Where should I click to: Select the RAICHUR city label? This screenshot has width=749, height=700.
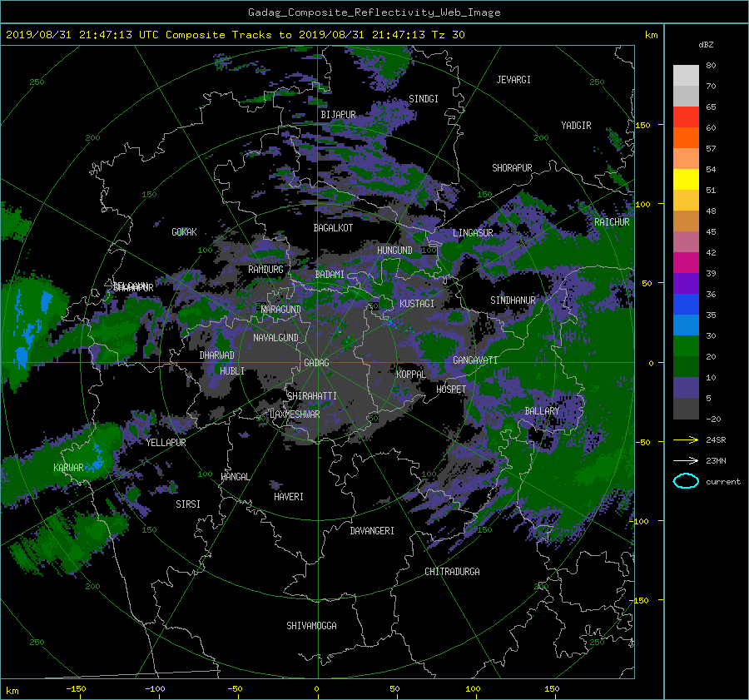click(x=612, y=222)
